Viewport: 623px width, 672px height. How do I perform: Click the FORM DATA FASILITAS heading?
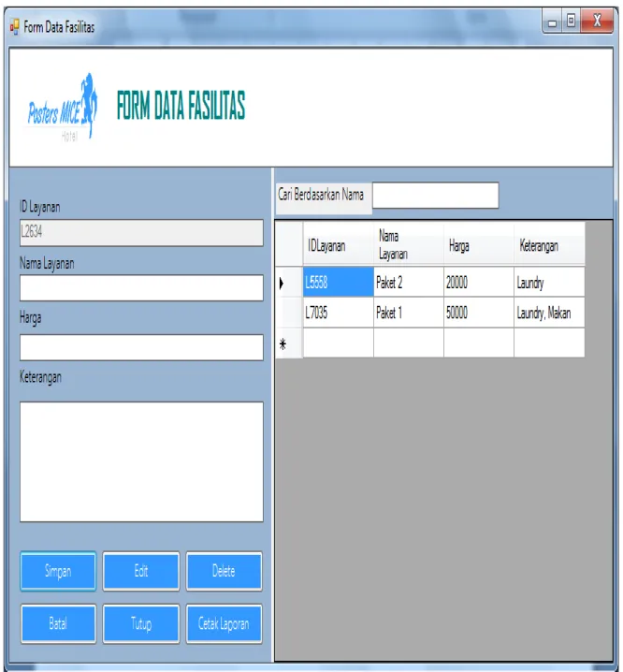(181, 106)
